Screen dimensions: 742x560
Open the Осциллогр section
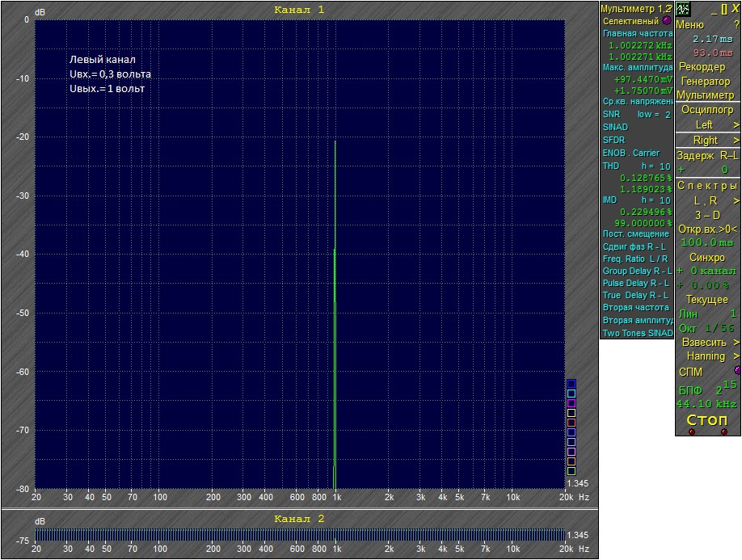pos(707,110)
